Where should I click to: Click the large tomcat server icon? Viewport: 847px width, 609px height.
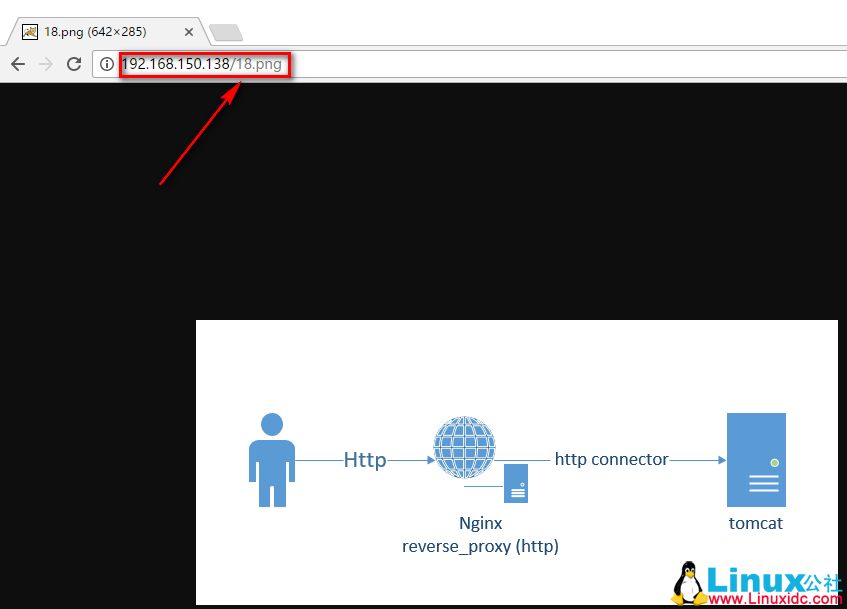pos(756,460)
